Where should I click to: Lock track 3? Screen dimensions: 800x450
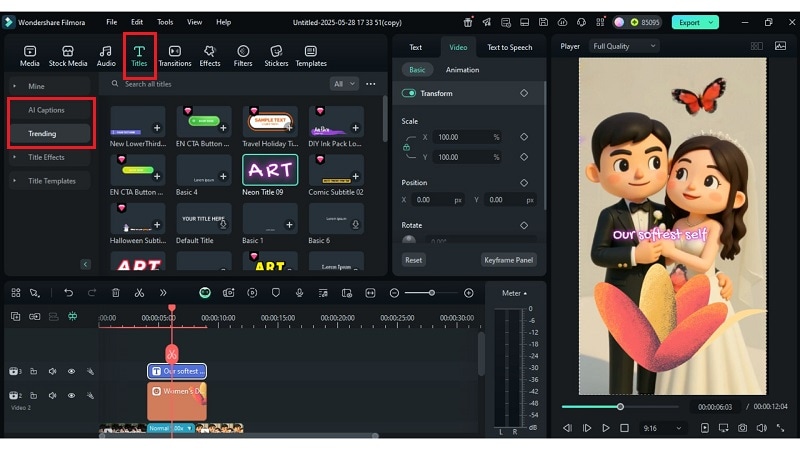(x=34, y=371)
